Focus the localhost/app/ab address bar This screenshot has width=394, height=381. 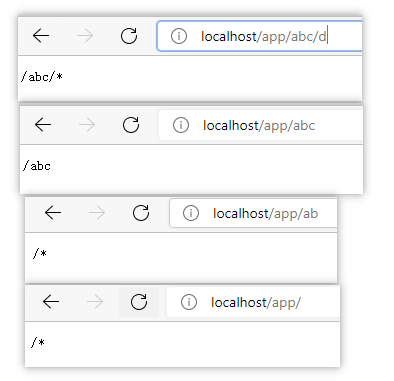tap(254, 213)
